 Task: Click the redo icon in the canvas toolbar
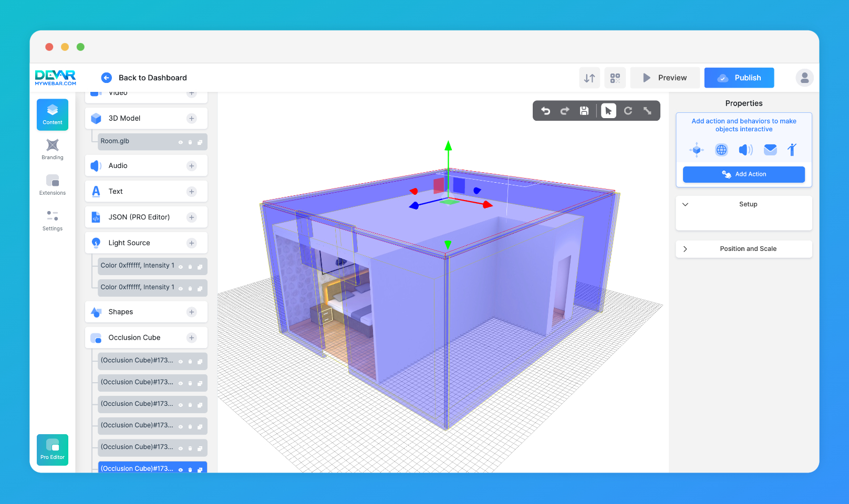click(565, 111)
